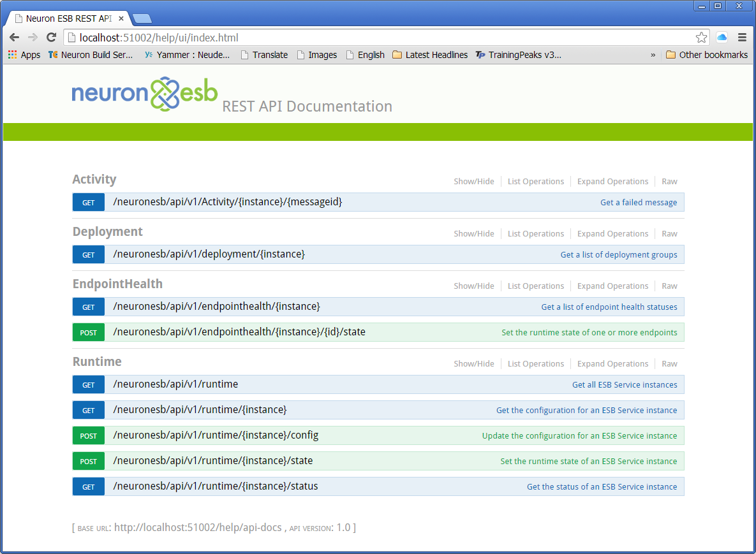Click the Deployment section heading

108,231
